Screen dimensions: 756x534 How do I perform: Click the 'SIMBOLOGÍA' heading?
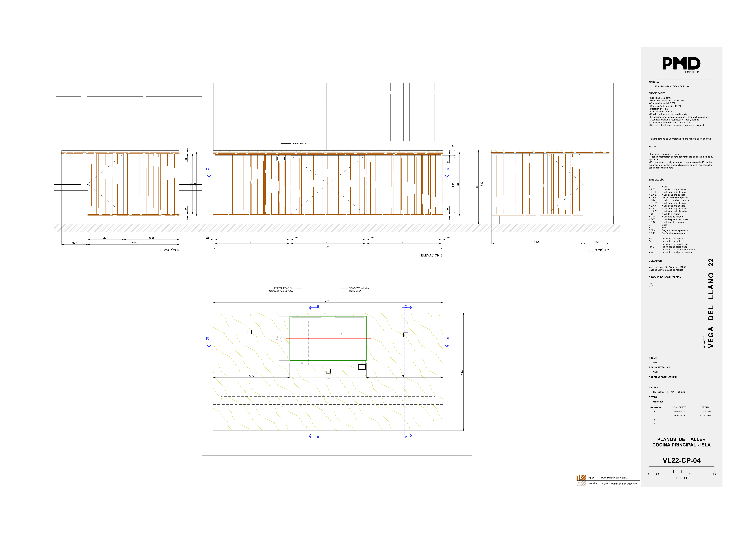pos(656,180)
